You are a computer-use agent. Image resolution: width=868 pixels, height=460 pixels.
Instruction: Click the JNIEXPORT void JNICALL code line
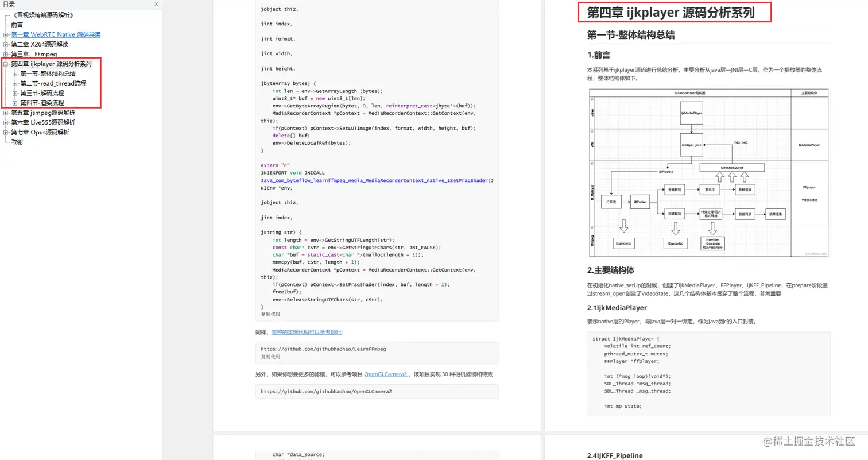[x=293, y=173]
